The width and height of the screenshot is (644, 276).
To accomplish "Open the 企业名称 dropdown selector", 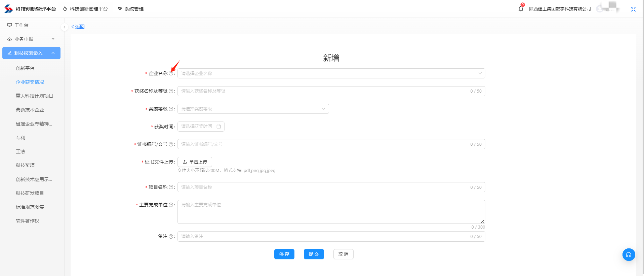I will tap(331, 73).
